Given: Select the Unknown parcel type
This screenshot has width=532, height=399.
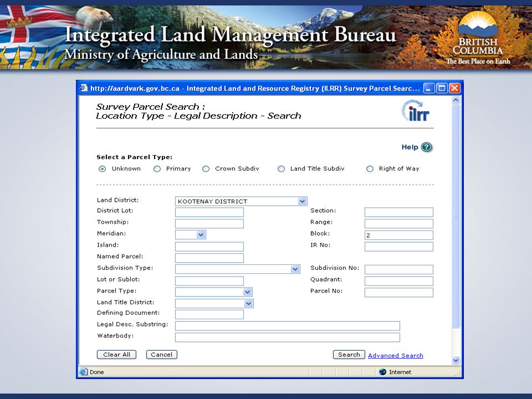Looking at the screenshot, I should [102, 168].
